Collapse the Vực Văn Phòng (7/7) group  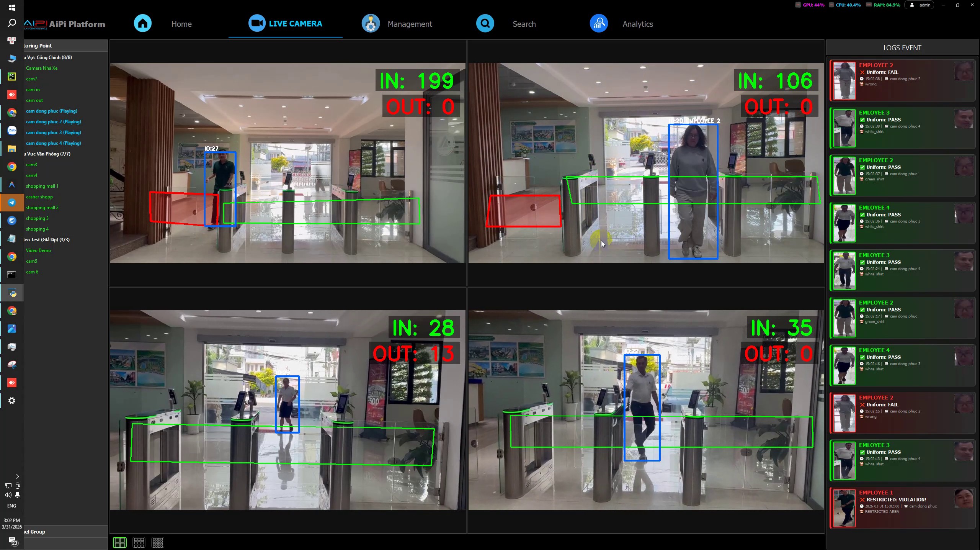click(47, 154)
